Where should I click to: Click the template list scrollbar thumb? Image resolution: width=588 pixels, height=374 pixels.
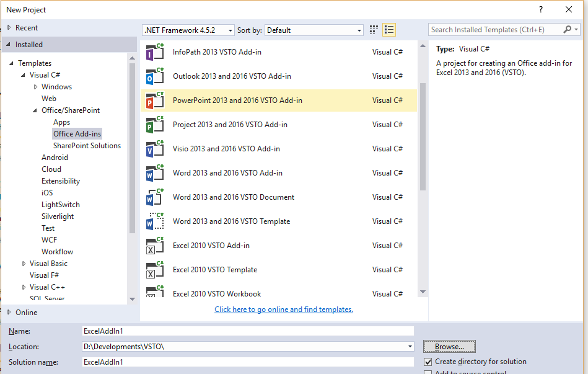[423, 136]
